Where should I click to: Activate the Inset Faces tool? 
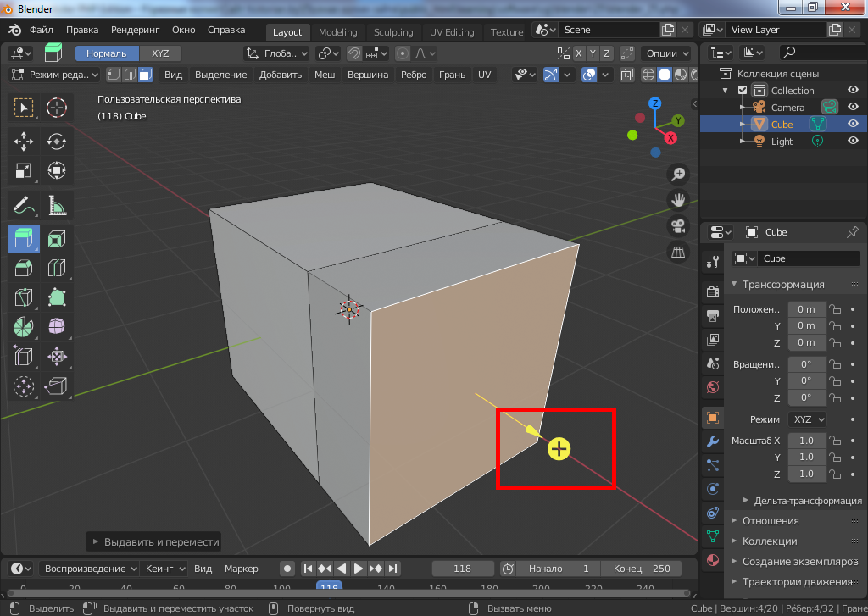tap(57, 239)
